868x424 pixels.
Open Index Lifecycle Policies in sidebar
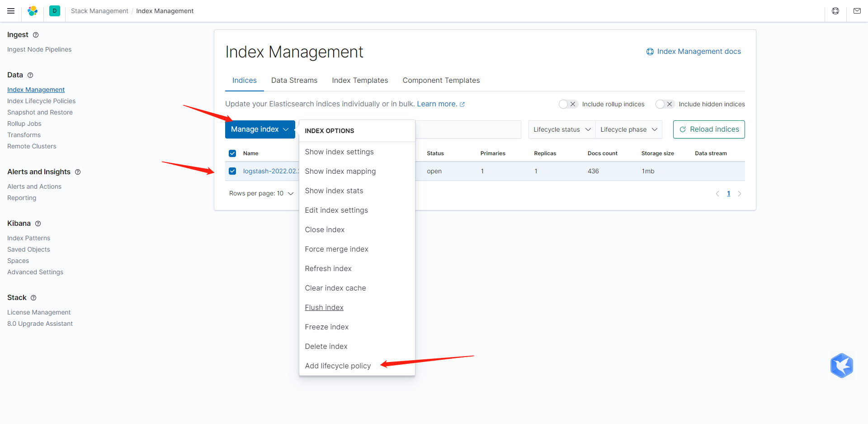point(41,101)
